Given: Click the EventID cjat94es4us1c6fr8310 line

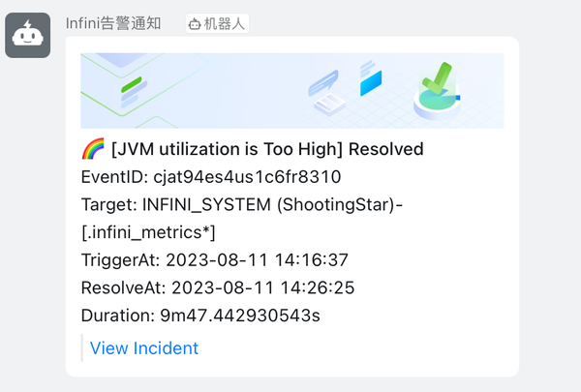Looking at the screenshot, I should coord(211,177).
